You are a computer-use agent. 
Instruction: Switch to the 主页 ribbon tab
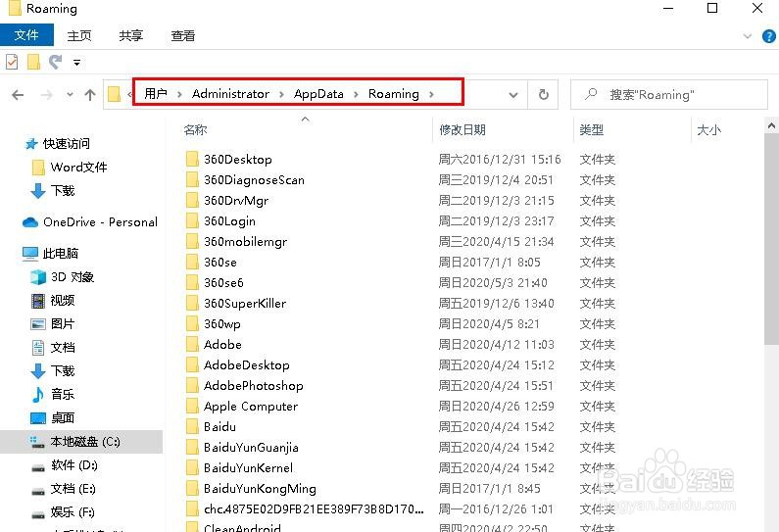pos(79,36)
